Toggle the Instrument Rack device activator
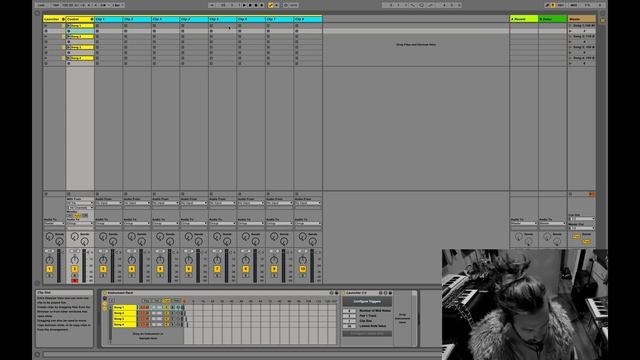The image size is (640, 360). tap(104, 293)
